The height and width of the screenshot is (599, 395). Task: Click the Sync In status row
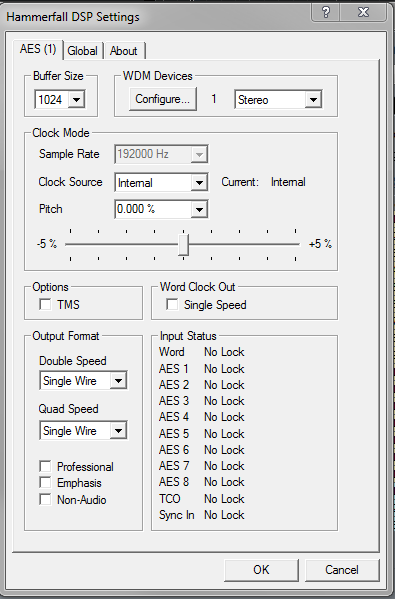(x=202, y=515)
